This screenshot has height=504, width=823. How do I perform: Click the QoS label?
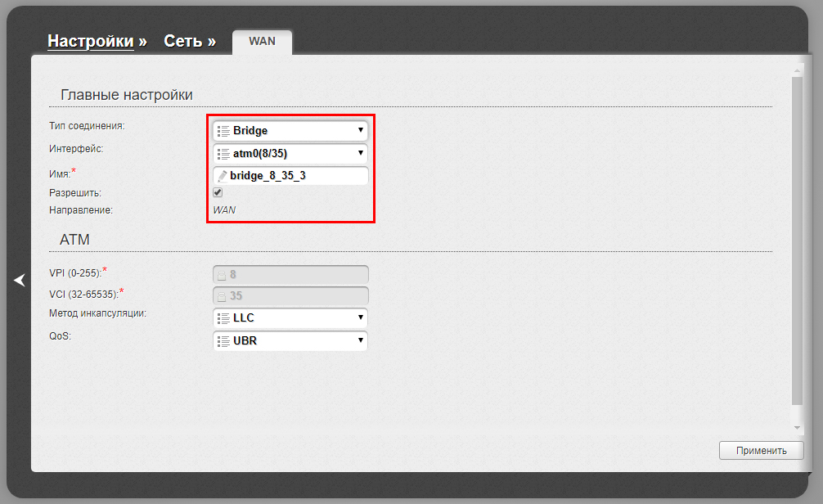pyautogui.click(x=60, y=336)
